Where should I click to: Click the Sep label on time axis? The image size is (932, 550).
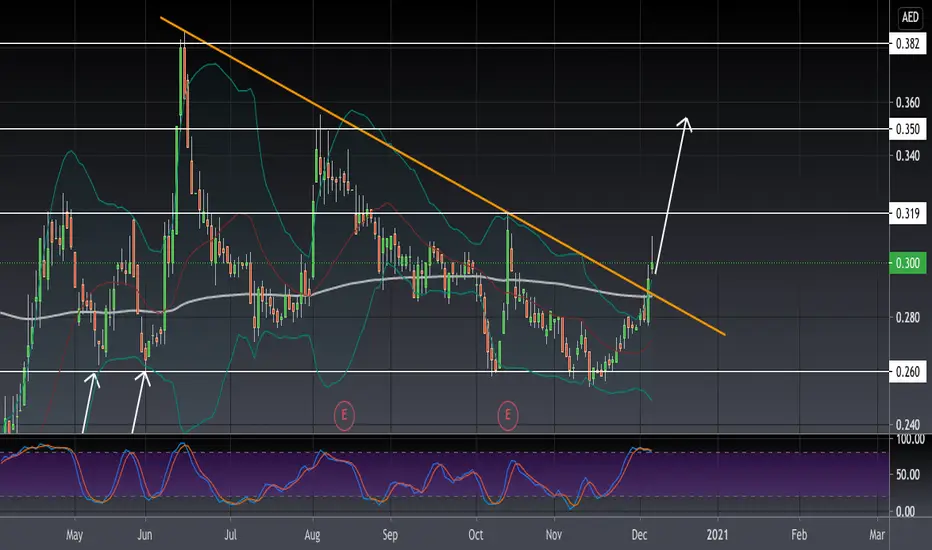click(x=390, y=535)
